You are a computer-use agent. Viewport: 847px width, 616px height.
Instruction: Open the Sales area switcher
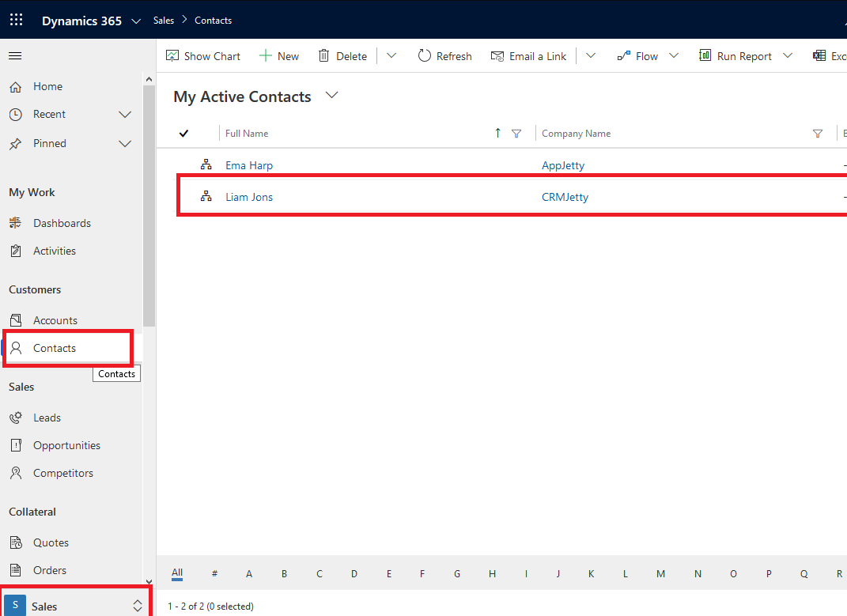(74, 606)
